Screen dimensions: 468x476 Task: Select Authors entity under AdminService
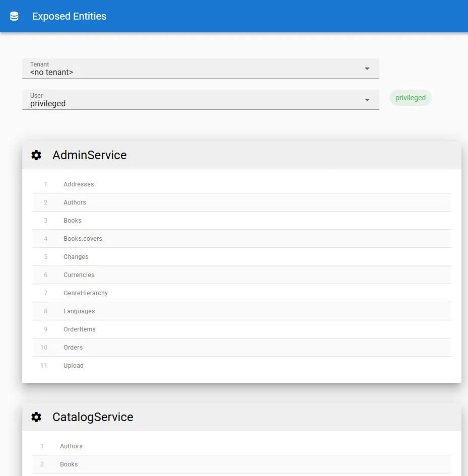tap(75, 202)
